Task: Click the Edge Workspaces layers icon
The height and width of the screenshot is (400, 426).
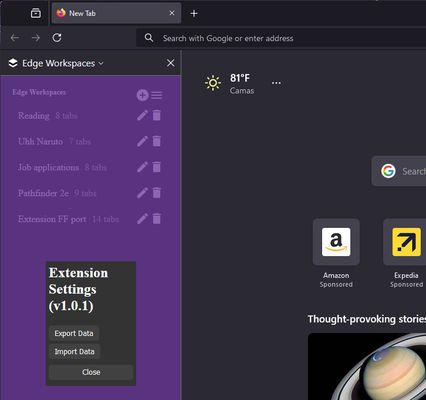Action: pos(13,63)
